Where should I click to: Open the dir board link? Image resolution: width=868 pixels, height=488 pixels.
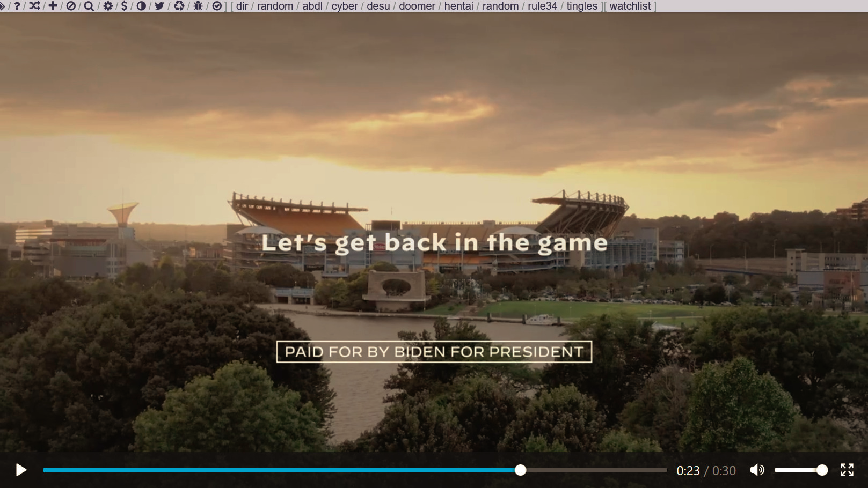242,6
